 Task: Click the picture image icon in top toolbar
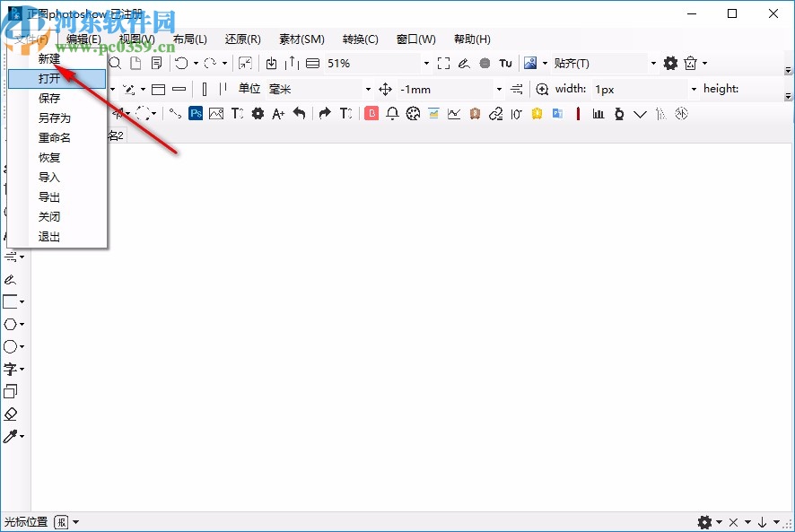coord(530,63)
